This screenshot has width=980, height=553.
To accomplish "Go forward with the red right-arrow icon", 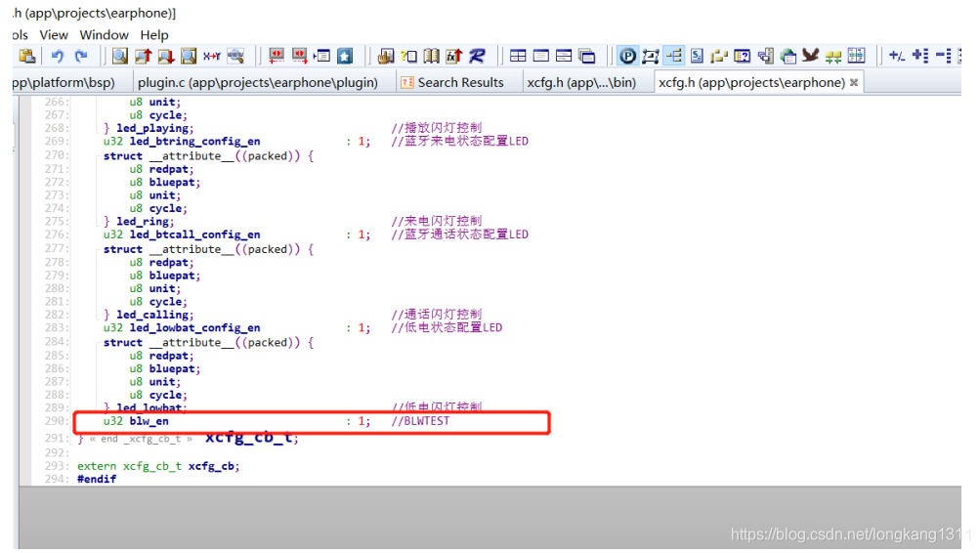I will pyautogui.click(x=299, y=57).
